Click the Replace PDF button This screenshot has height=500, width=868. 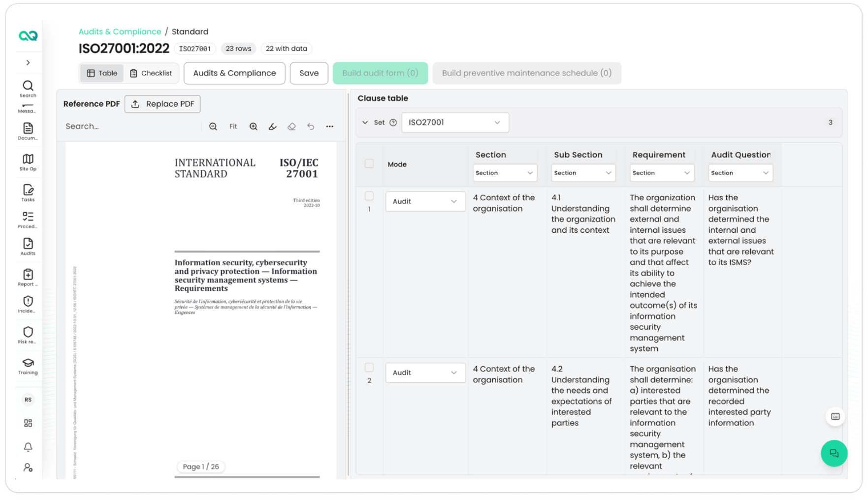(162, 104)
